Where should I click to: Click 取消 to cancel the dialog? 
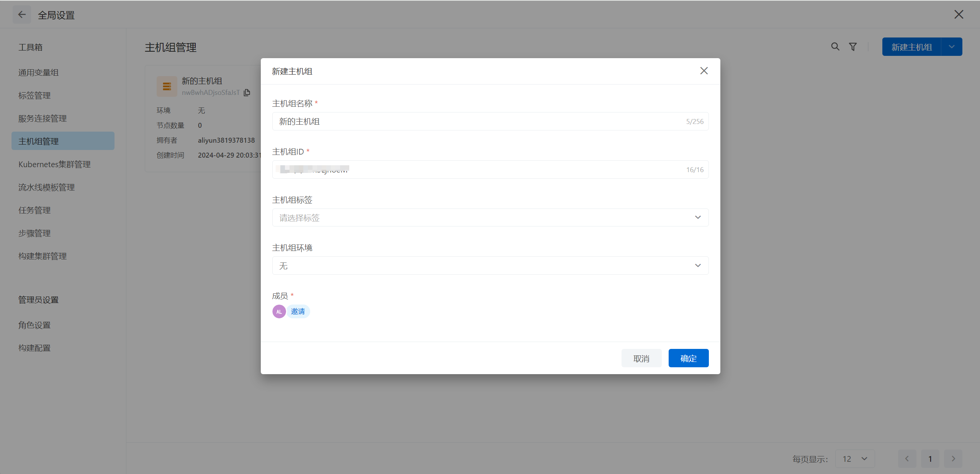[641, 358]
